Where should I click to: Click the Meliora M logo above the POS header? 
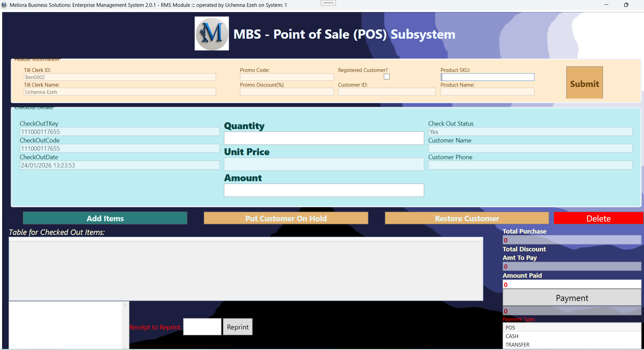(x=212, y=34)
